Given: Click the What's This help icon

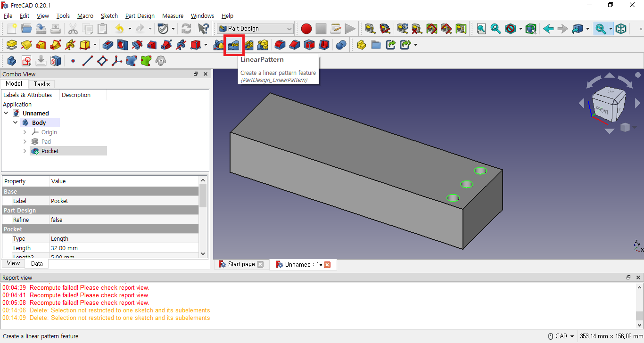Looking at the screenshot, I should pos(203,29).
